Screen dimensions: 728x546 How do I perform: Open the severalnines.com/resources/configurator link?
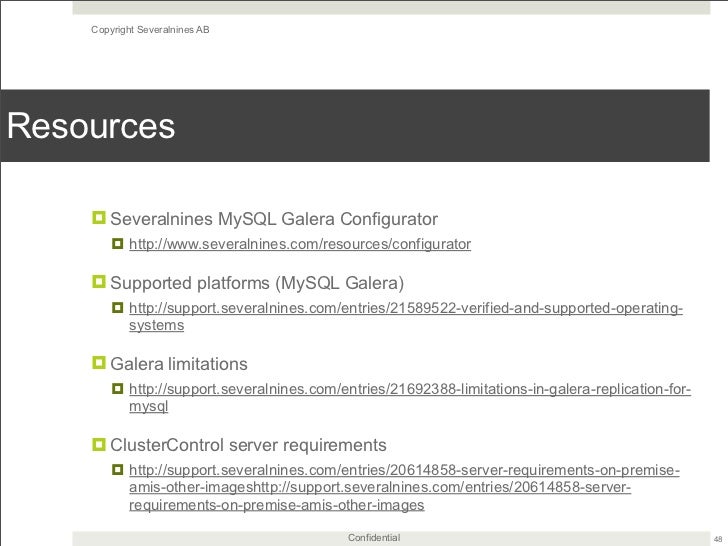(300, 244)
